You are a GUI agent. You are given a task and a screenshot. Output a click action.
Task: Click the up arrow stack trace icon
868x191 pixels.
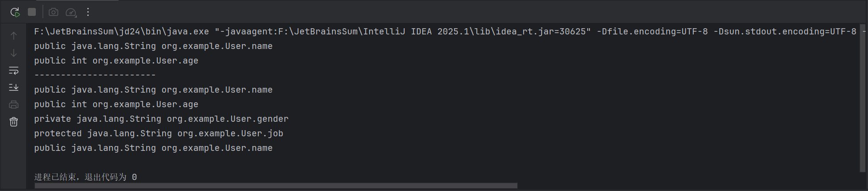coord(14,36)
